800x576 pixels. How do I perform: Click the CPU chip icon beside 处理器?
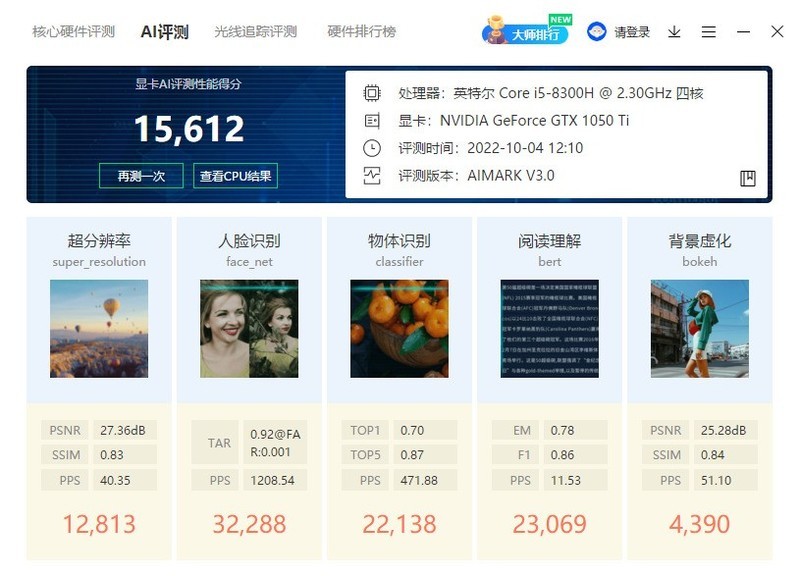click(372, 90)
